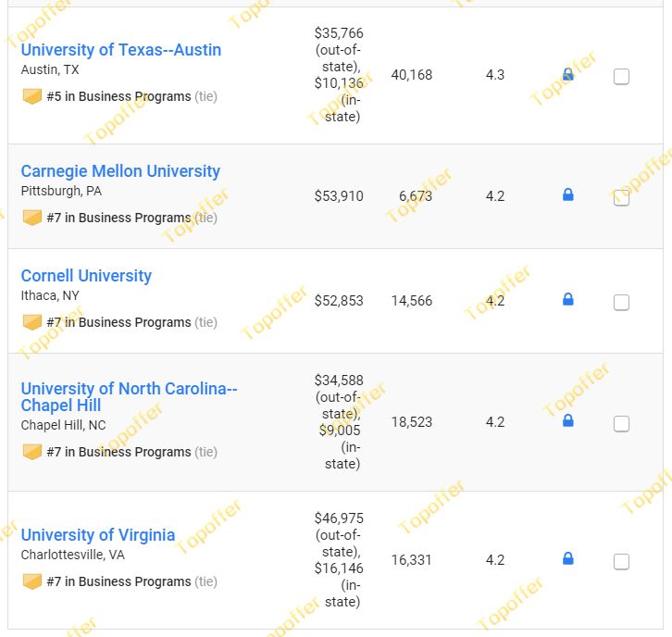
Task: Open the Carnegie Mellon University link
Action: pos(120,171)
